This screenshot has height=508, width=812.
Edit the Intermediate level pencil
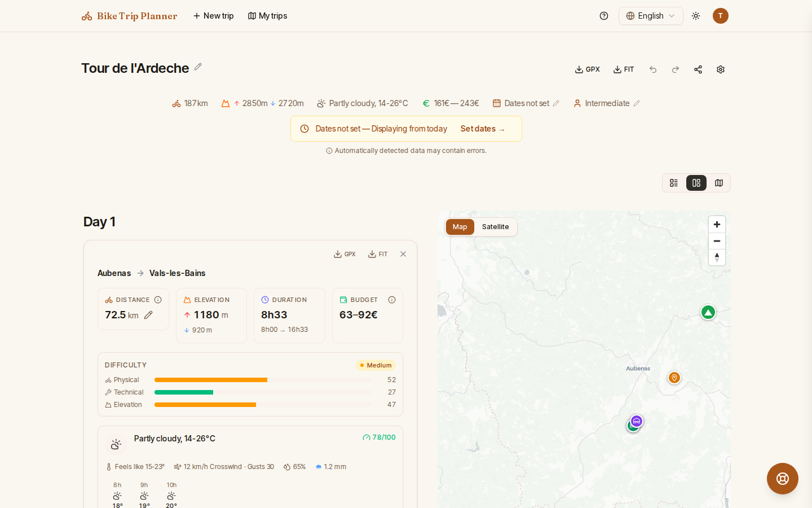coord(637,103)
